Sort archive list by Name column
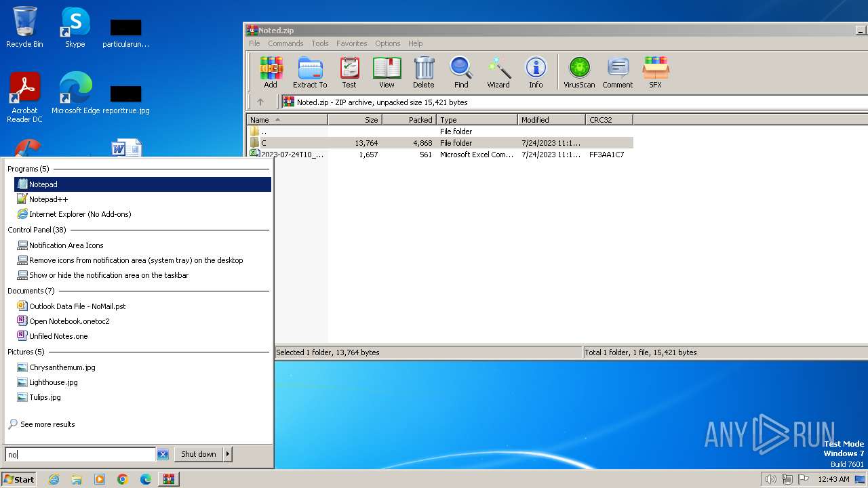Image resolution: width=868 pixels, height=488 pixels. (x=287, y=120)
